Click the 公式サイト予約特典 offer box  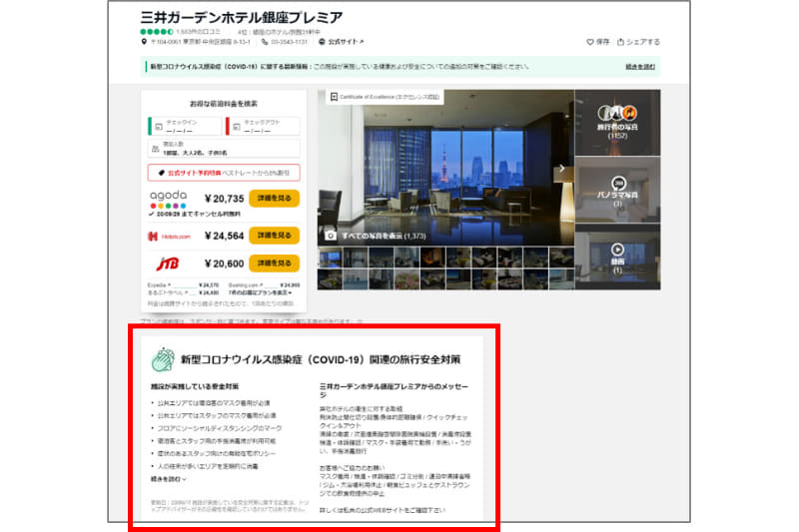tap(224, 173)
